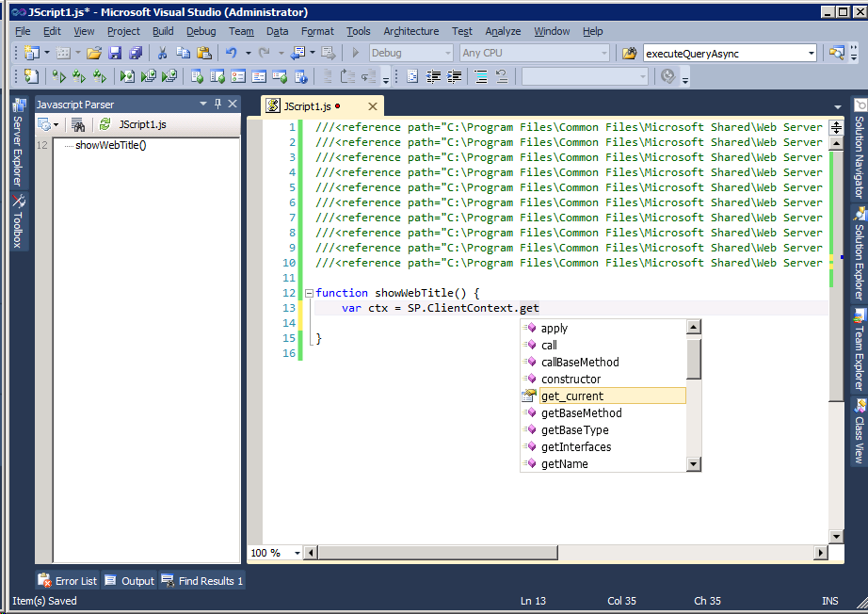Close the JScript1.js document tab
Viewport: 868px width, 614px height.
pyautogui.click(x=373, y=106)
